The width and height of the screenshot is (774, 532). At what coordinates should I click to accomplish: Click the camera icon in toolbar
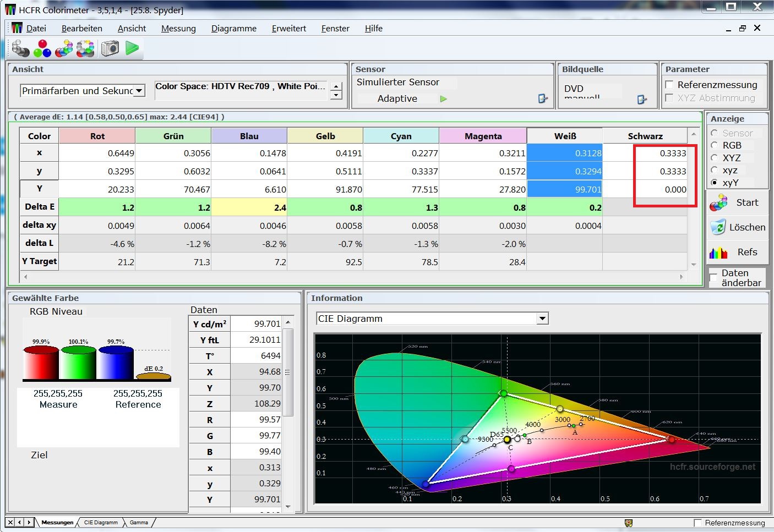pyautogui.click(x=110, y=48)
